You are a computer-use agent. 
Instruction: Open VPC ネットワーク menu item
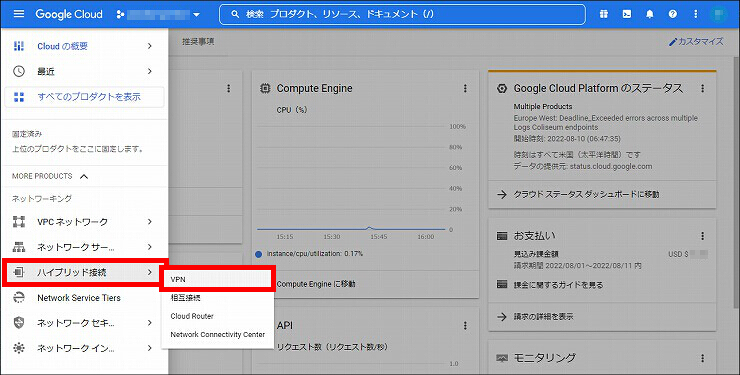click(x=84, y=221)
